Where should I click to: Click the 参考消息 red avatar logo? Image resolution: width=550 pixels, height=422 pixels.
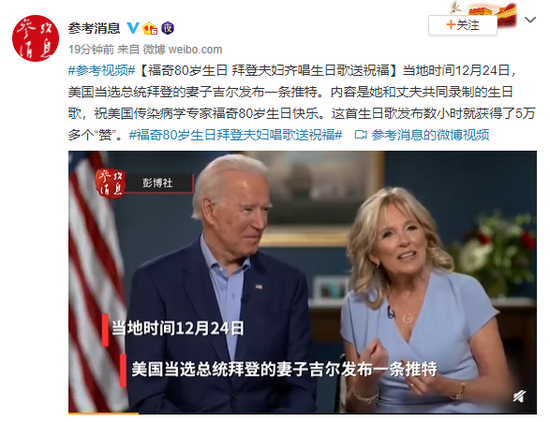point(35,38)
